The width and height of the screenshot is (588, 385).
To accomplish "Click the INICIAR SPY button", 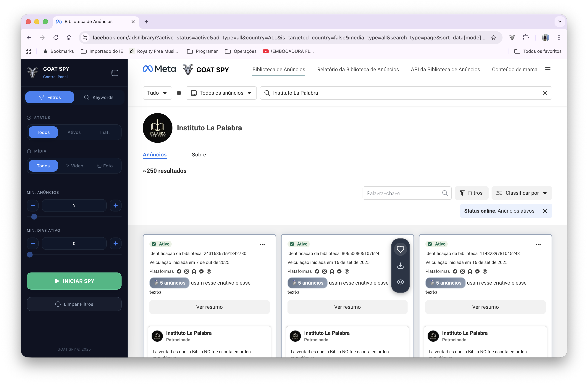I will coord(74,281).
